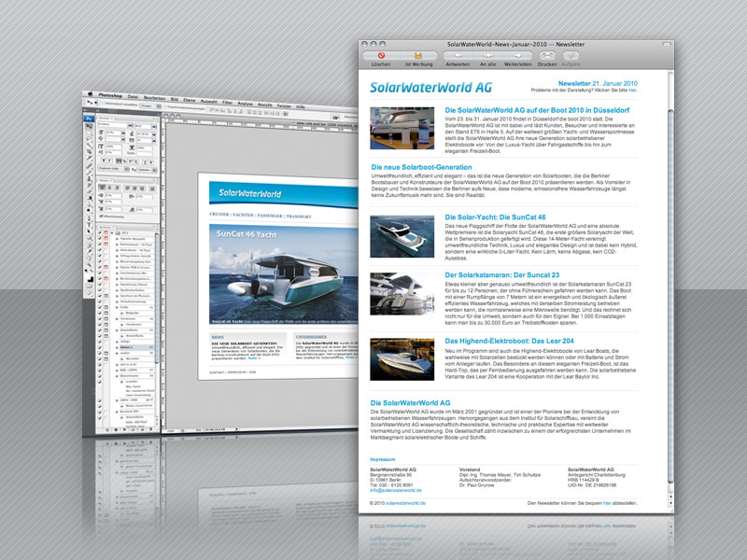Open the Ebene menu in Photoshop
Viewport: 747px width, 560px height.
[190, 100]
